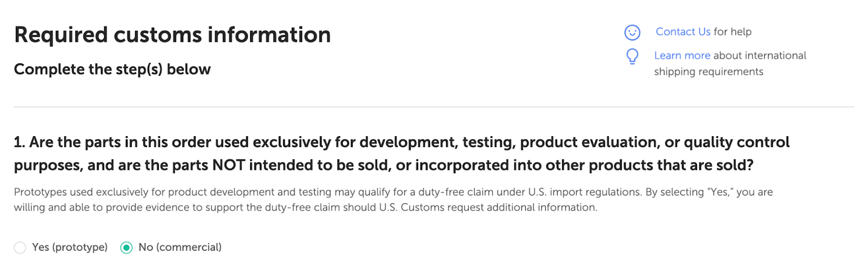Screen dimensions: 868x280
Task: Click the smiley face help icon
Action: [x=632, y=33]
